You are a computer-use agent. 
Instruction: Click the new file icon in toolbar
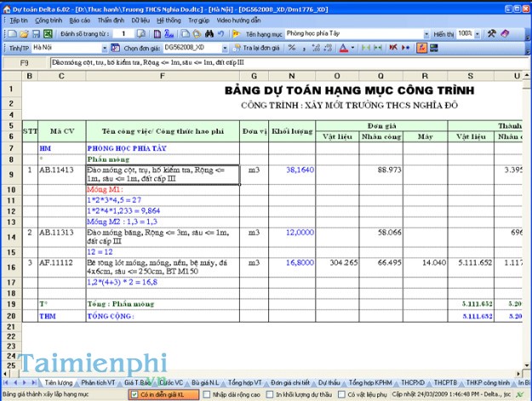click(9, 33)
